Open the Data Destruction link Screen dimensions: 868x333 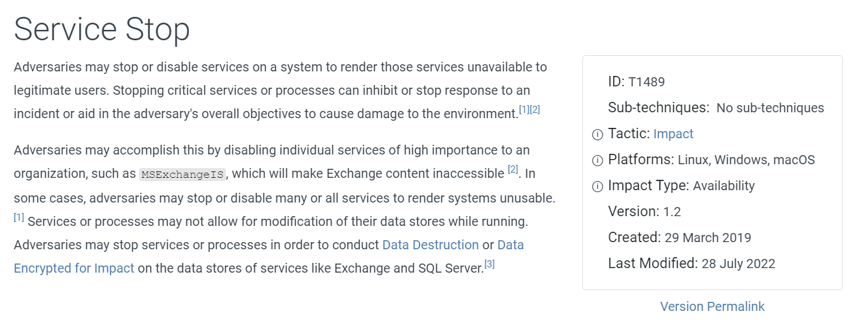430,245
